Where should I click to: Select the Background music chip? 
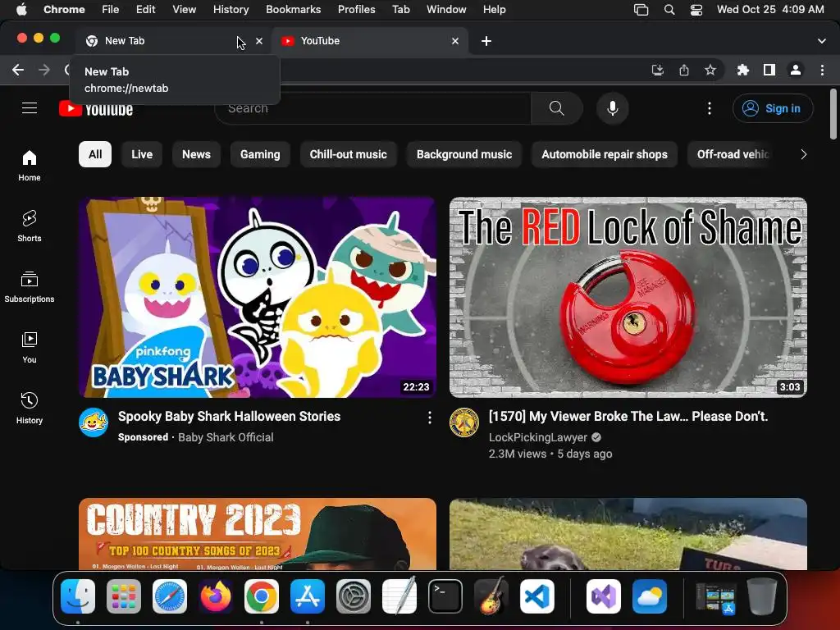464,154
